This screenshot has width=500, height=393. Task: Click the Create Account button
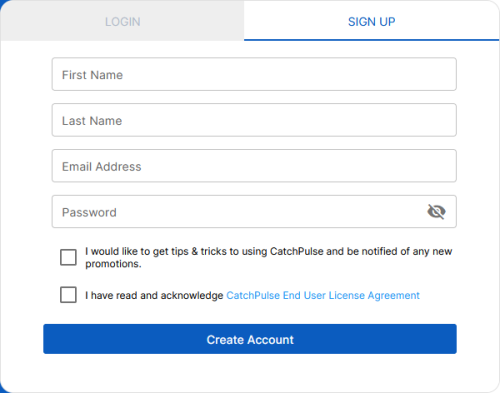250,339
